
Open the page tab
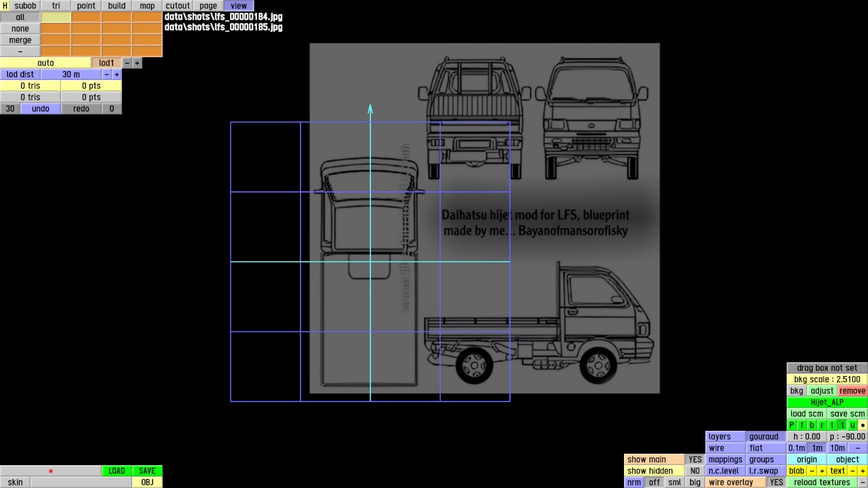point(208,6)
